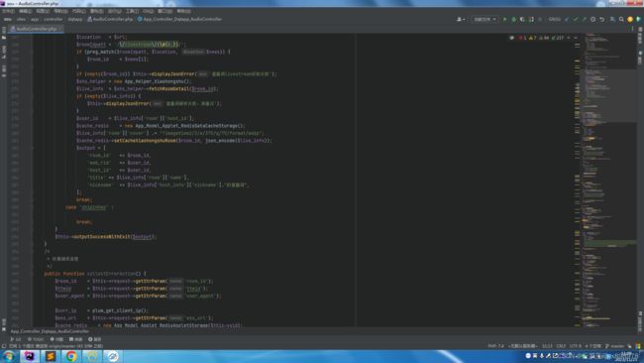The height and width of the screenshot is (363, 644).
Task: Open the run configuration dropdown
Action: tap(485, 19)
